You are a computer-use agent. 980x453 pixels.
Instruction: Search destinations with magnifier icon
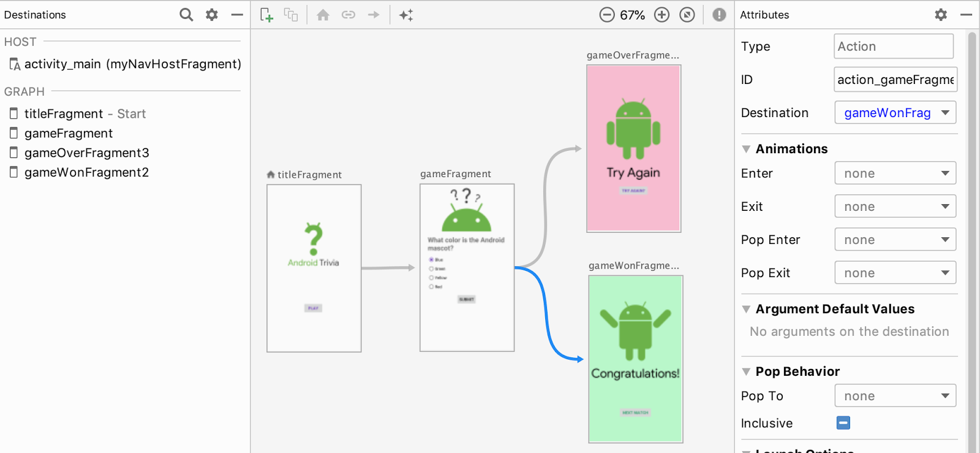coord(186,15)
